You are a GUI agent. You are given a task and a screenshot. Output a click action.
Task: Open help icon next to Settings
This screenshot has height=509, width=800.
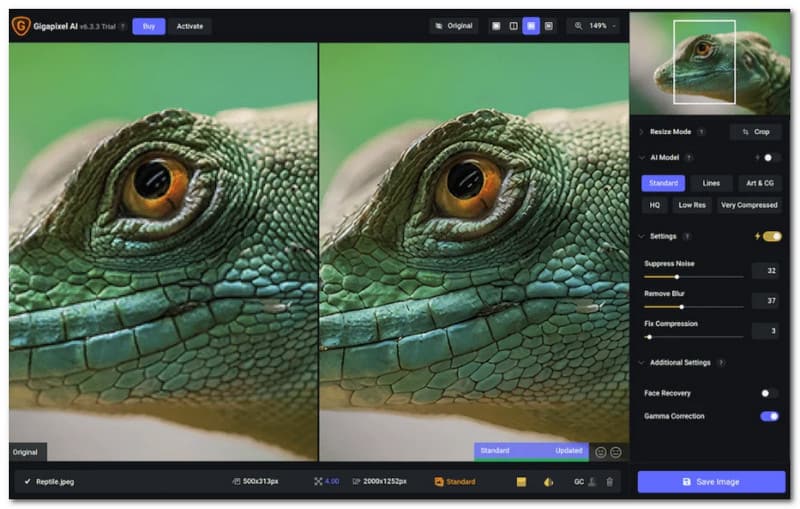click(x=687, y=236)
